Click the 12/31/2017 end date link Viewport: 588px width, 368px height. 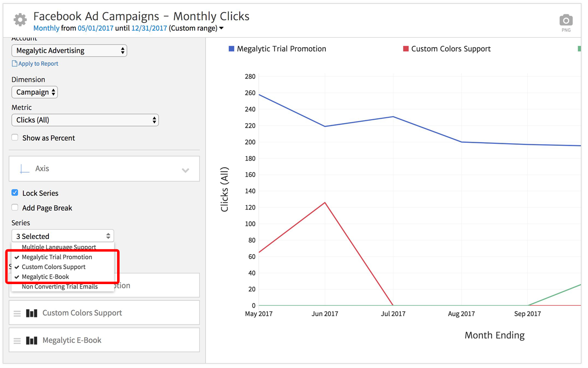pos(149,28)
